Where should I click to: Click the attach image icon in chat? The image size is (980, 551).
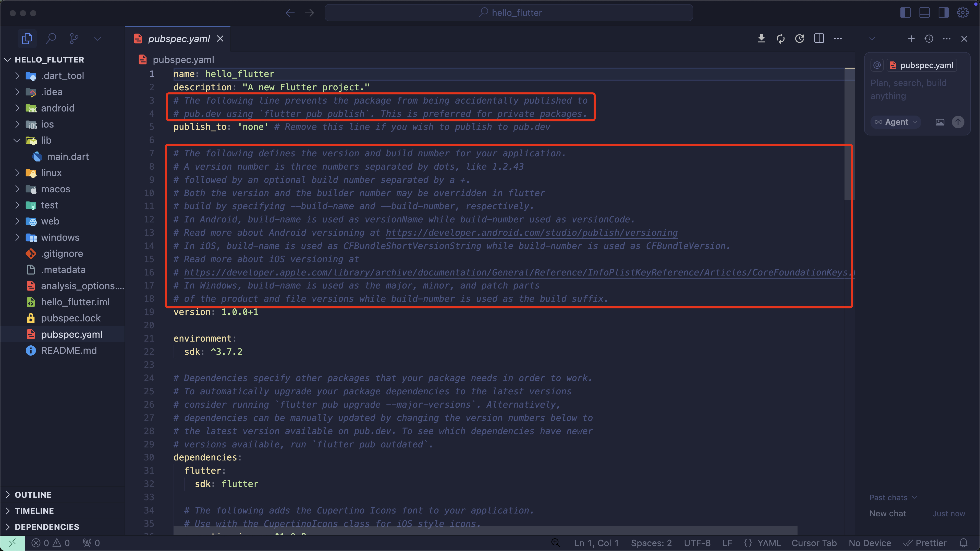point(940,122)
